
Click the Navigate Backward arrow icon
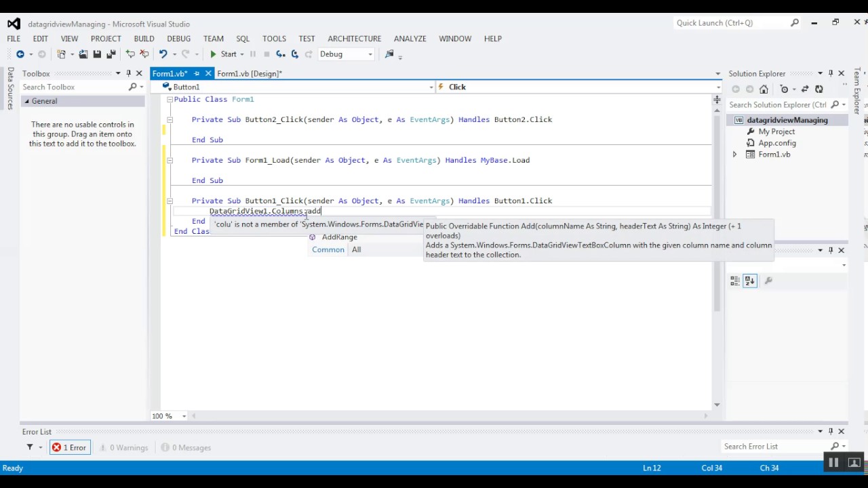point(20,54)
